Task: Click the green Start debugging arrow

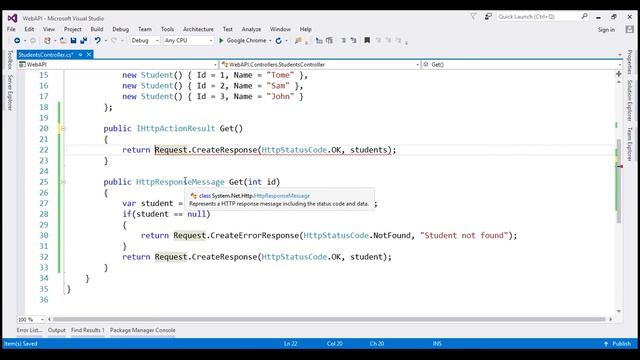Action: [221, 40]
